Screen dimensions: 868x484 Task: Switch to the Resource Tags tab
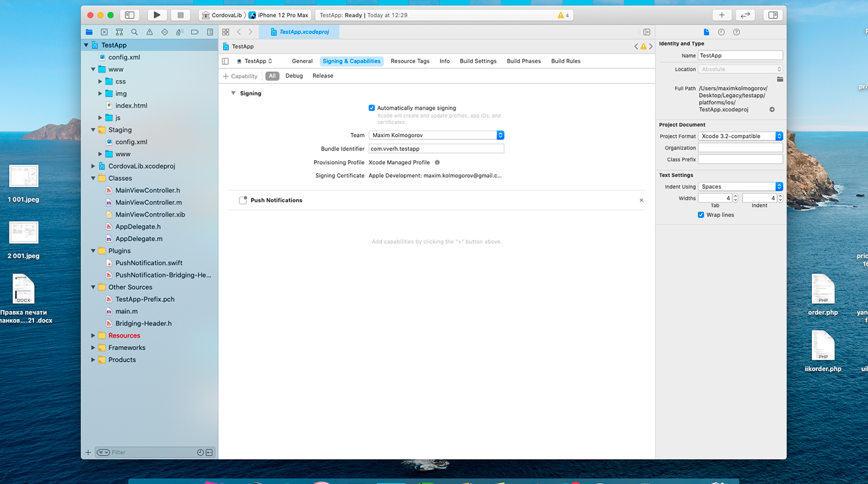click(410, 61)
